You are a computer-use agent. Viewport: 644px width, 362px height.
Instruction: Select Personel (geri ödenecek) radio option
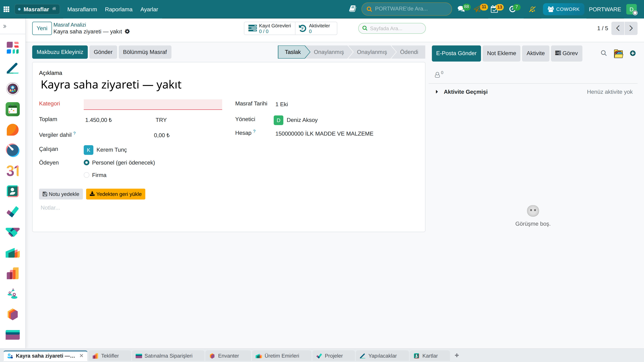(x=87, y=163)
